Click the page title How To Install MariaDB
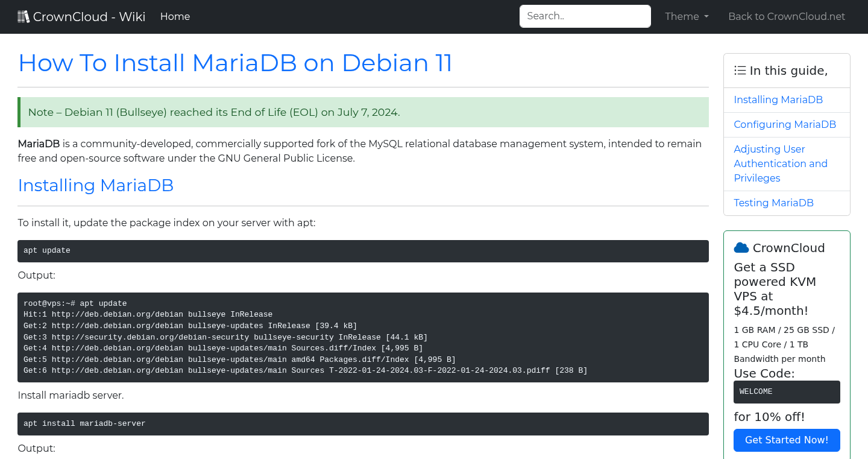The image size is (868, 459). point(235,63)
